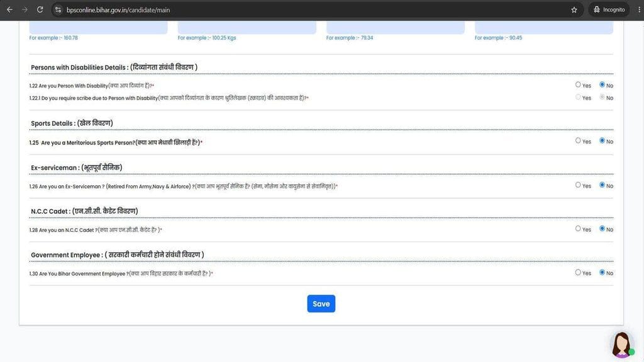Click the Save button
Image resolution: width=644 pixels, height=362 pixels.
click(321, 304)
